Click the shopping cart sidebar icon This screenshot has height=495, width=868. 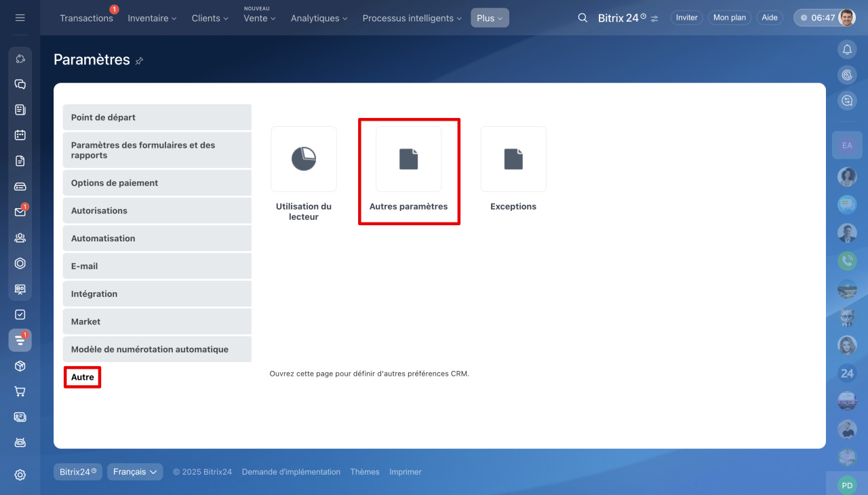click(20, 391)
